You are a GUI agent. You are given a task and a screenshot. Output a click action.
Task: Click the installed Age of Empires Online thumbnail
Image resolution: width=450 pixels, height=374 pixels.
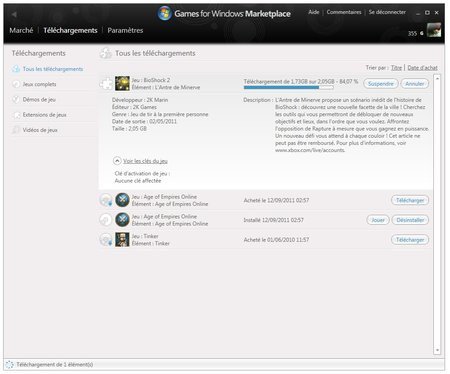[x=122, y=220]
